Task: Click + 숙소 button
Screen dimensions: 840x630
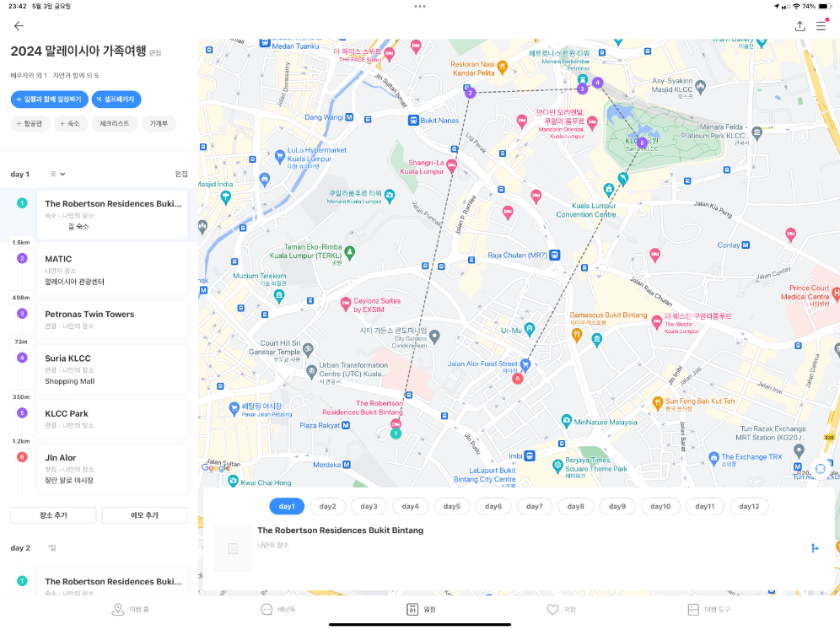Action: pyautogui.click(x=70, y=124)
